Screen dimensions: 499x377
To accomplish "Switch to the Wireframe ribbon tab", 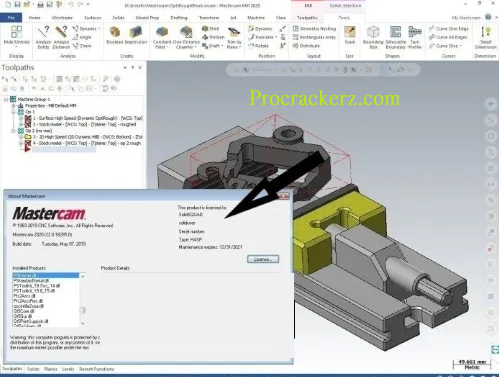I will point(62,17).
